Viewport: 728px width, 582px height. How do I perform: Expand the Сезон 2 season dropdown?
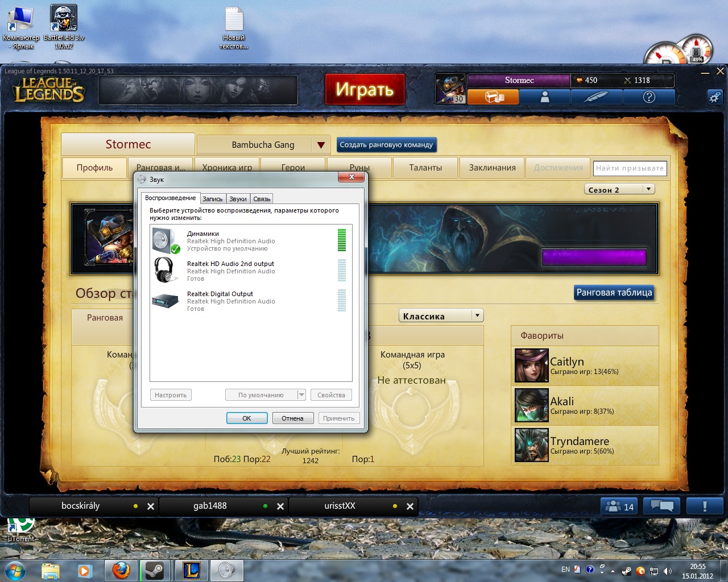(648, 189)
